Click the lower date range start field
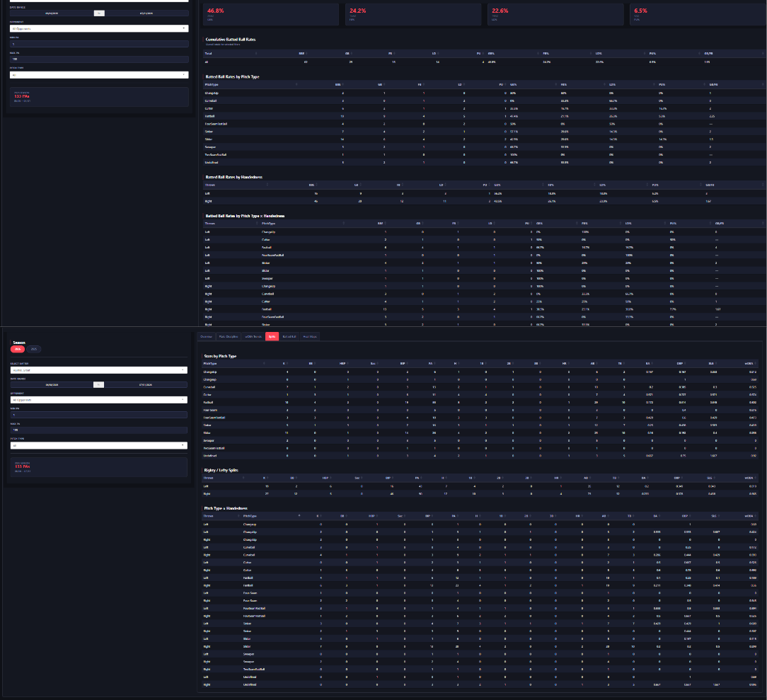The image size is (767, 700). 52,385
